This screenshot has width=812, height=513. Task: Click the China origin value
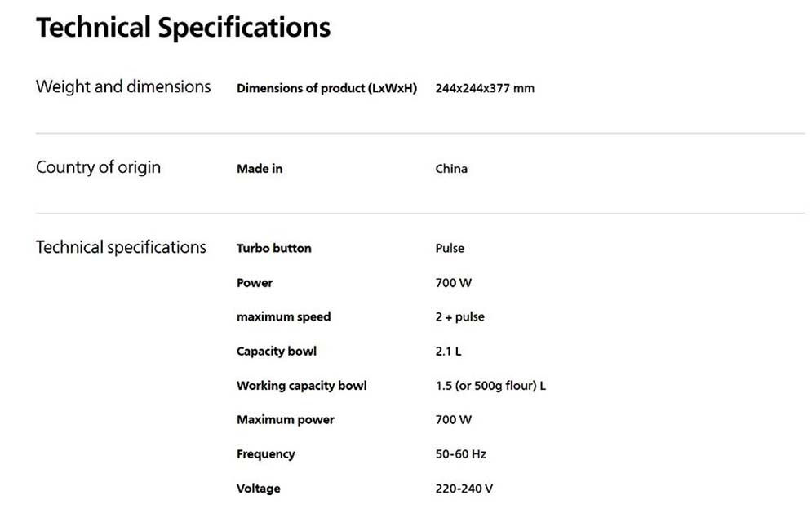(451, 169)
